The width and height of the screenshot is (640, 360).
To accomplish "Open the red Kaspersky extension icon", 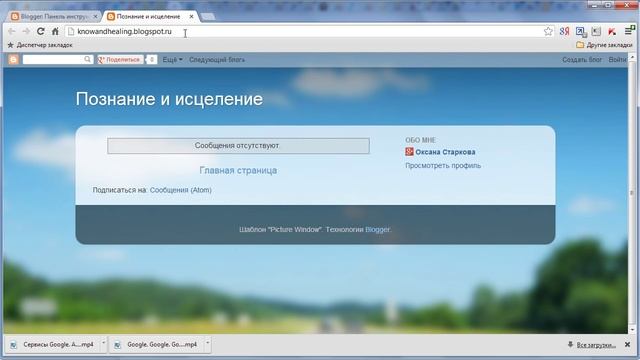I will coord(612,31).
